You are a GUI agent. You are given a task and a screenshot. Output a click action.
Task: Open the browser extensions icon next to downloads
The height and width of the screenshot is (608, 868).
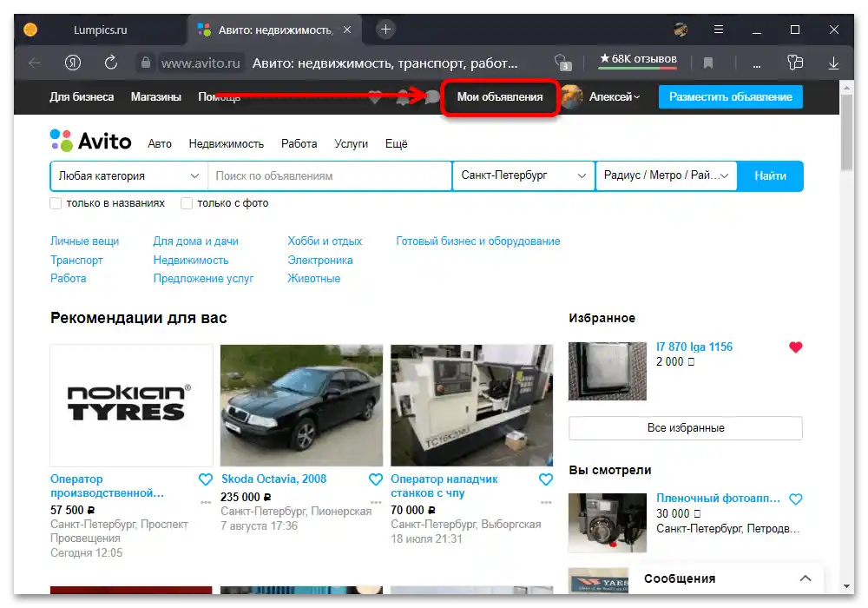click(x=795, y=63)
